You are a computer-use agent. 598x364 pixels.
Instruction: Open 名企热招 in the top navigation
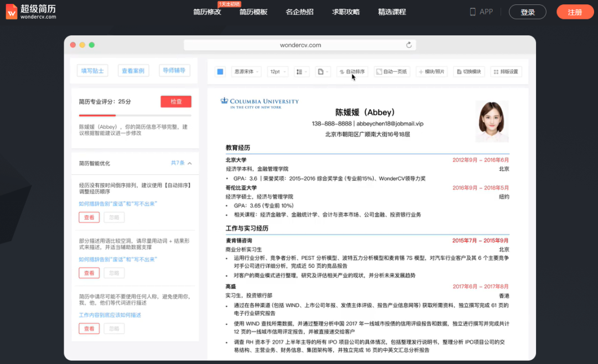pyautogui.click(x=300, y=12)
